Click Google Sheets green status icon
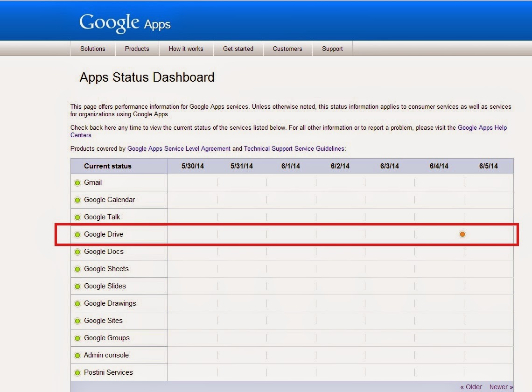Image resolution: width=532 pixels, height=392 pixels. (77, 269)
